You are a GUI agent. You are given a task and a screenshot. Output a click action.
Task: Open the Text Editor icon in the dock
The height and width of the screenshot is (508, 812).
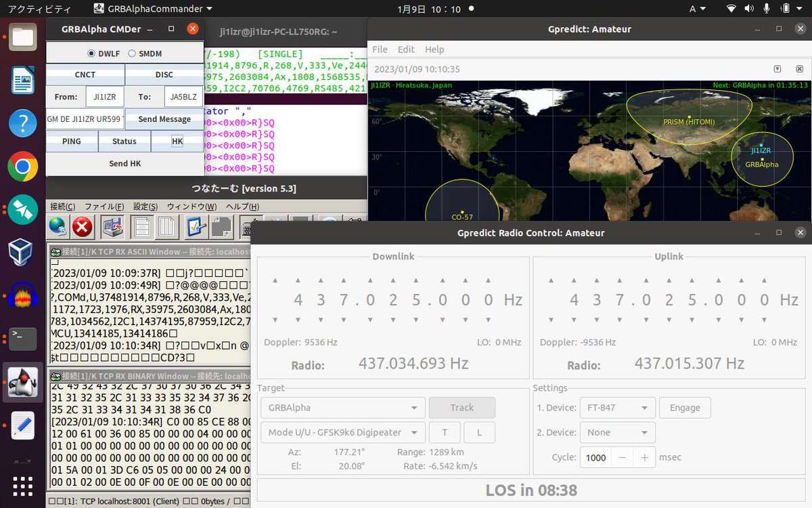coord(24,426)
